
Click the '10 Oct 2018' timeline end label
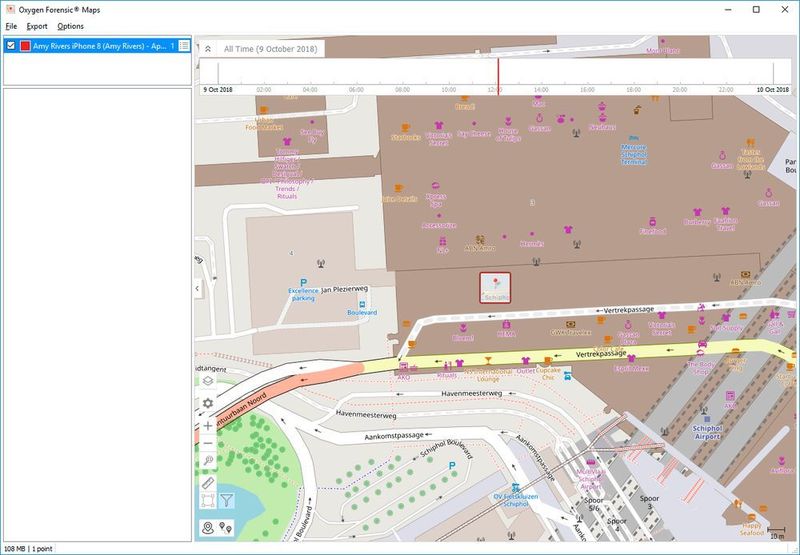tap(772, 89)
